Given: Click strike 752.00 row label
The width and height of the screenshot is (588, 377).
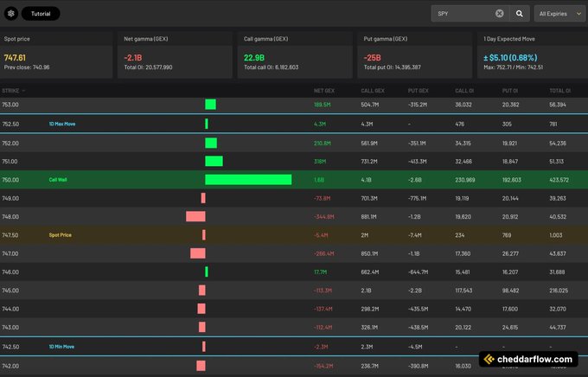Looking at the screenshot, I should (x=10, y=144).
